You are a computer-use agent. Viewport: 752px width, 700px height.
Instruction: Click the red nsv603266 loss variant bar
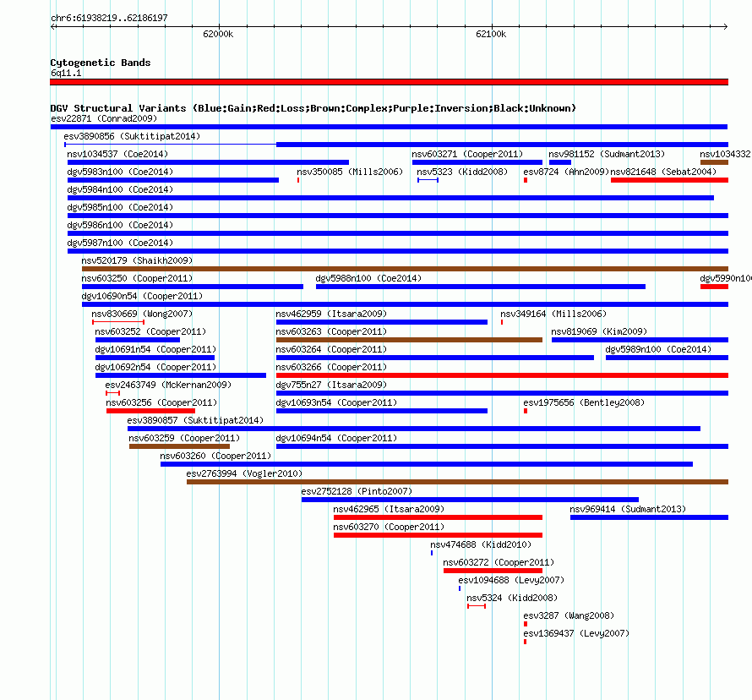(502, 375)
